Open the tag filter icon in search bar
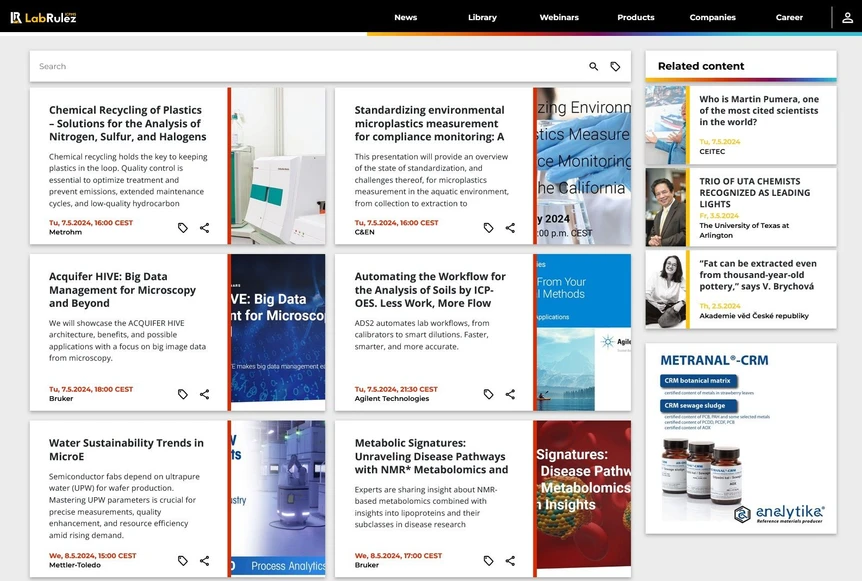This screenshot has height=581, width=862. (615, 67)
